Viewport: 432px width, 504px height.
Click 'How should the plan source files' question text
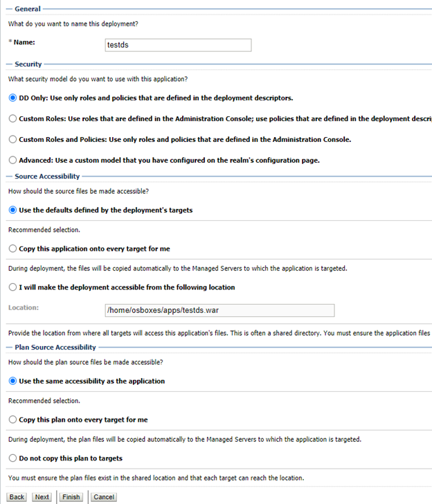click(86, 362)
